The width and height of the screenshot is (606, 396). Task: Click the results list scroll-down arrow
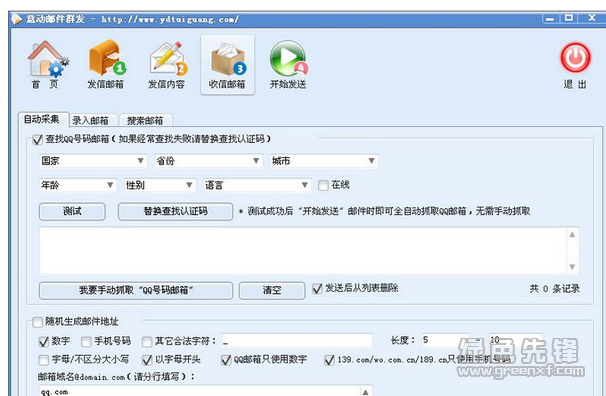[x=572, y=267]
